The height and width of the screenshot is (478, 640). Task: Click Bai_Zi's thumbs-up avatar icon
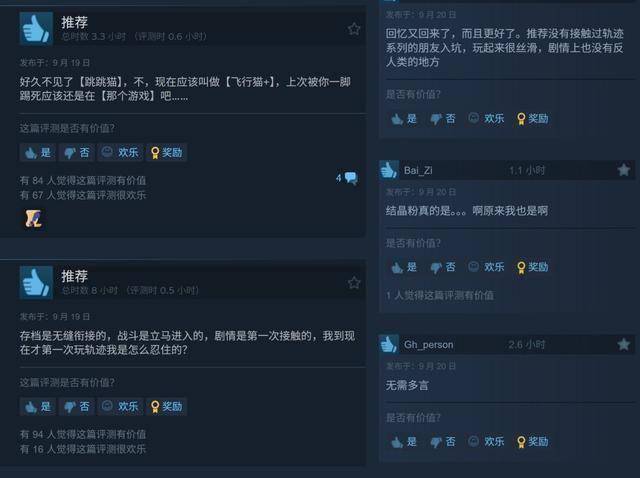pos(388,170)
